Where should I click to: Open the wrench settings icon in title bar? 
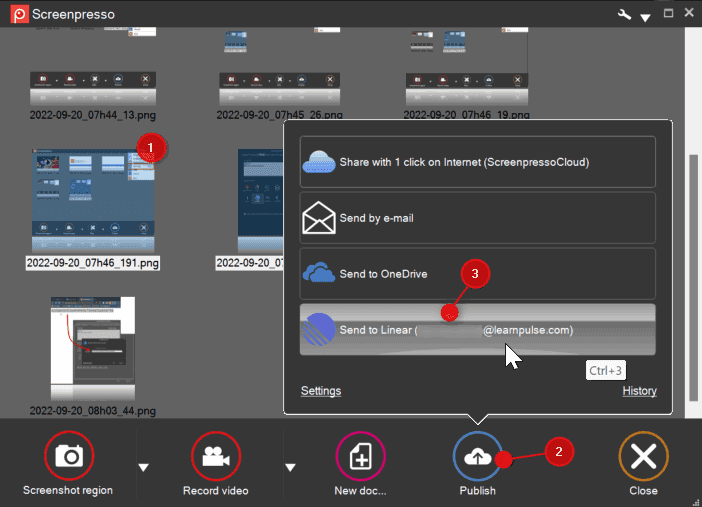(x=624, y=14)
